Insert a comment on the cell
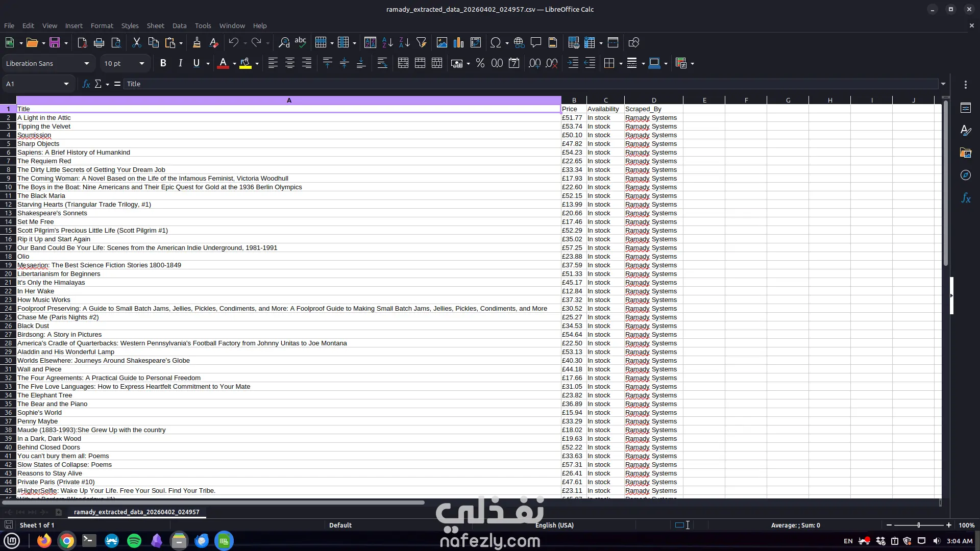The width and height of the screenshot is (980, 551). click(536, 43)
